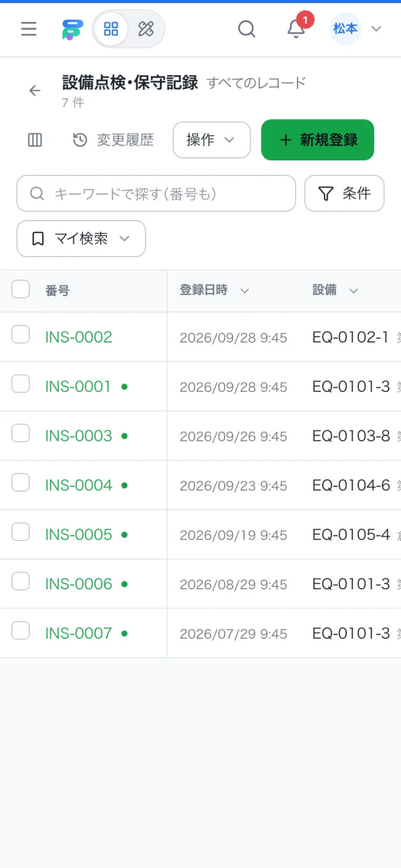Click the 新規登録 button
The width and height of the screenshot is (401, 868).
tap(318, 140)
